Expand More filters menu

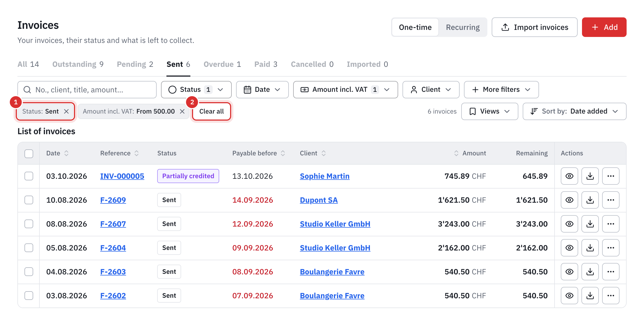coord(501,90)
